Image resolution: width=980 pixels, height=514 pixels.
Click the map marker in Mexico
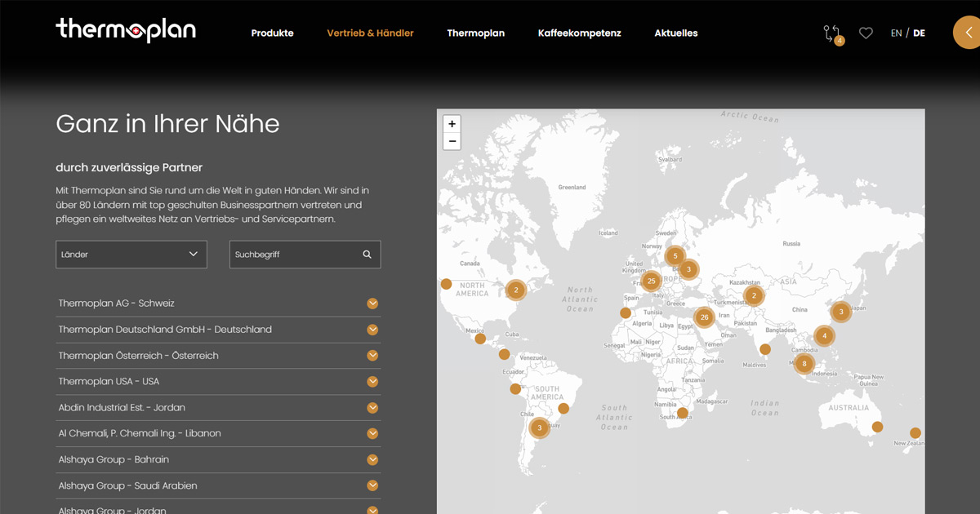click(x=480, y=339)
